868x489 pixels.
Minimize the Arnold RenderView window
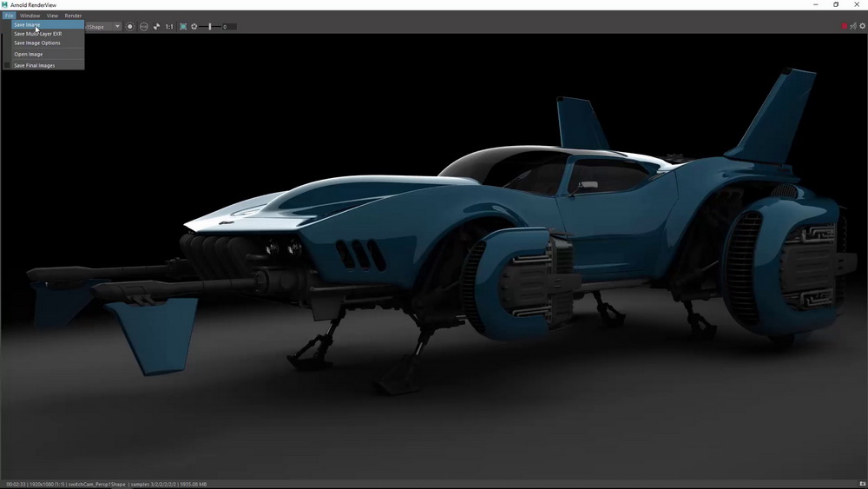(x=815, y=4)
